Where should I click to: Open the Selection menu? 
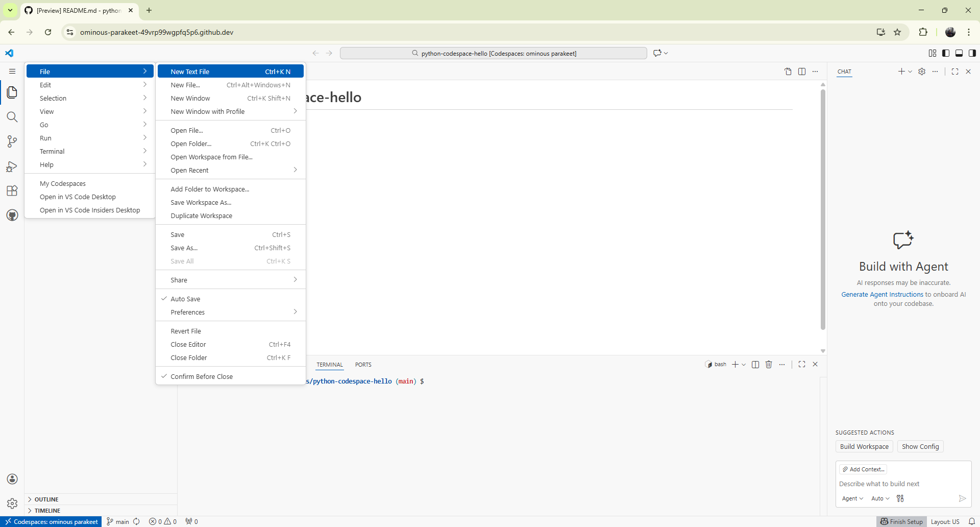tap(90, 98)
